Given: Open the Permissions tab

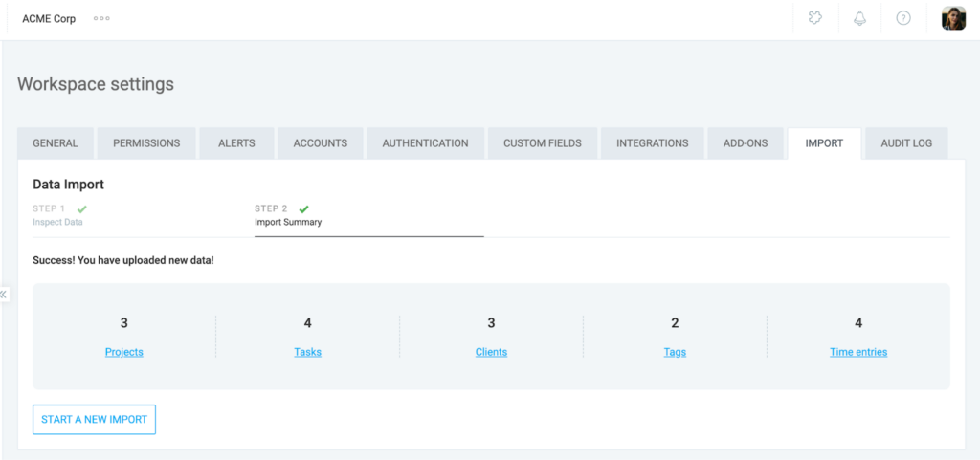Looking at the screenshot, I should [x=146, y=143].
